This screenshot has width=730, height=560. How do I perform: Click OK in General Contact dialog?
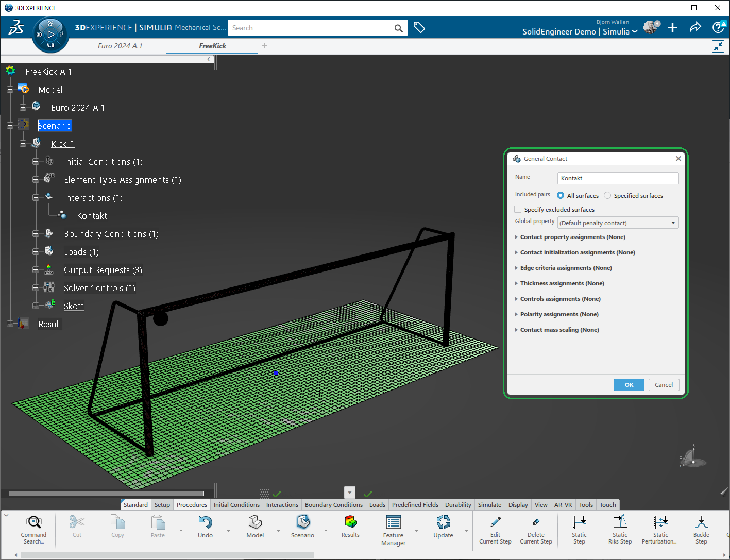point(629,385)
